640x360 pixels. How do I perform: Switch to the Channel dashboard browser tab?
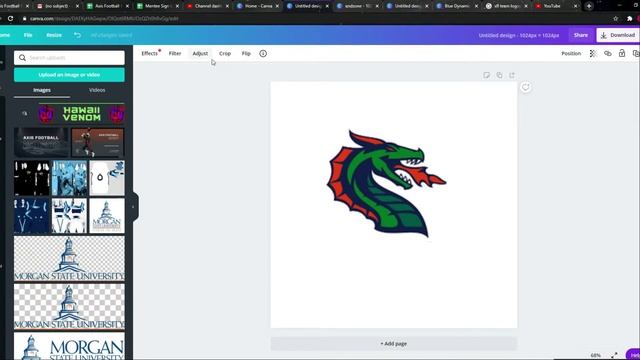208,6
